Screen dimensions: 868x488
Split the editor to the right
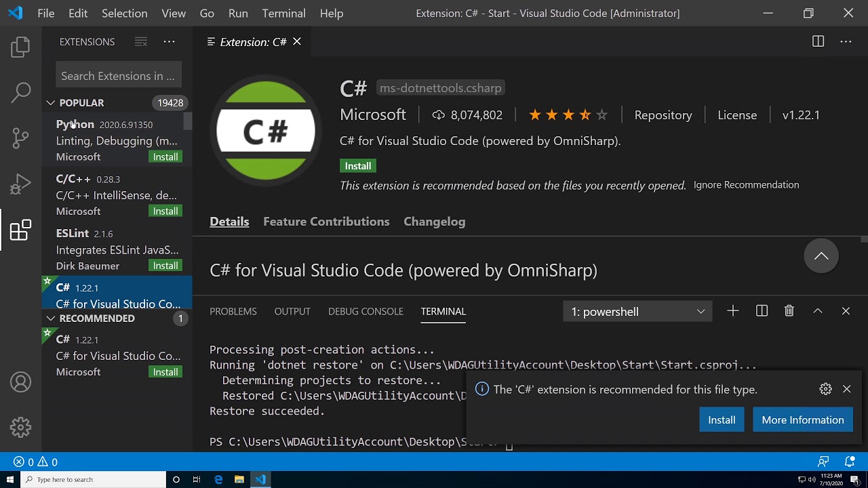818,41
